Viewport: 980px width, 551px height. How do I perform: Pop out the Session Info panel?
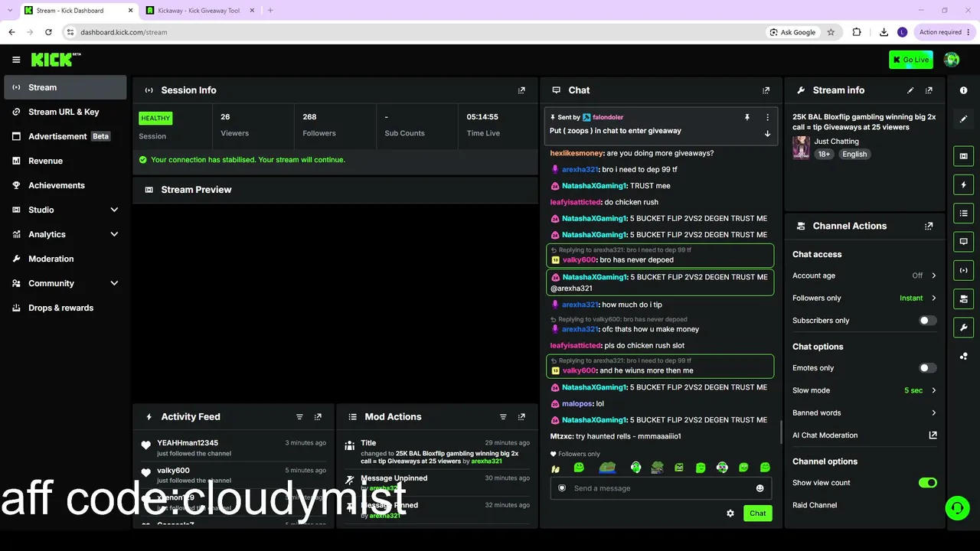[521, 90]
